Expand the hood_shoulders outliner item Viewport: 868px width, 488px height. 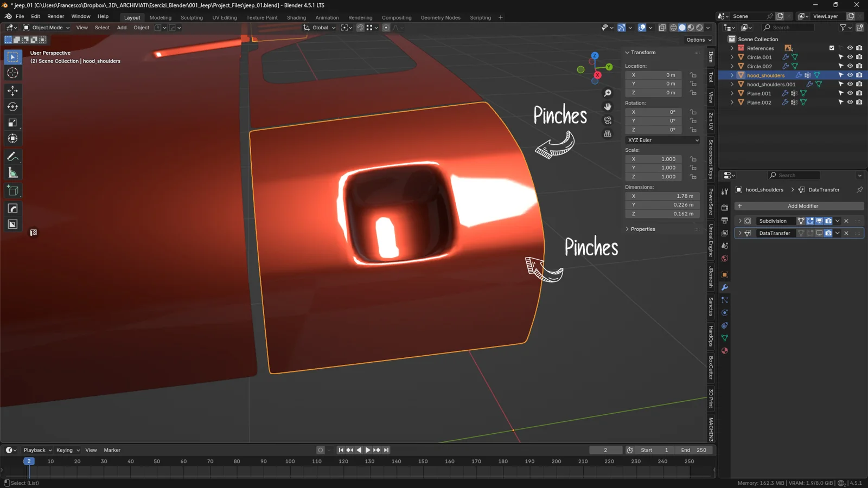pyautogui.click(x=732, y=75)
